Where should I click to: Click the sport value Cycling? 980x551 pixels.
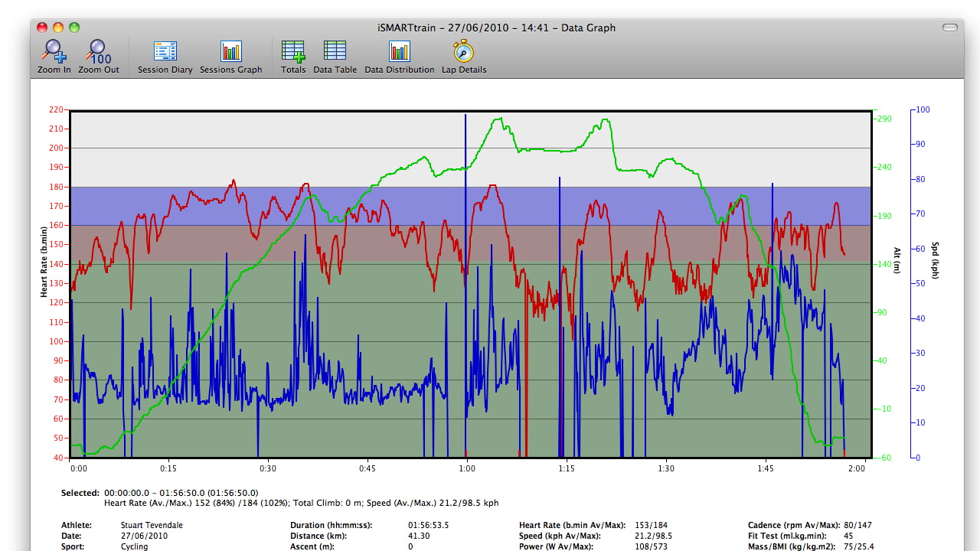point(134,546)
